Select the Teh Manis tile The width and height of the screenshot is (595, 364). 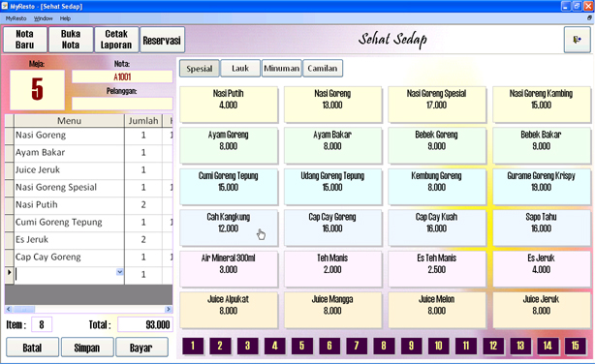(x=332, y=269)
